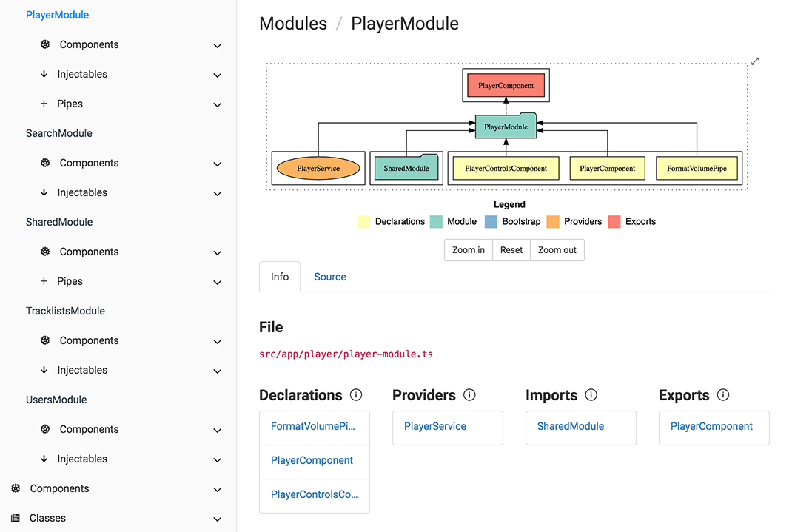This screenshot has width=792, height=532.
Task: Click the PlayerControlsComponent node in the graph
Action: 506,169
